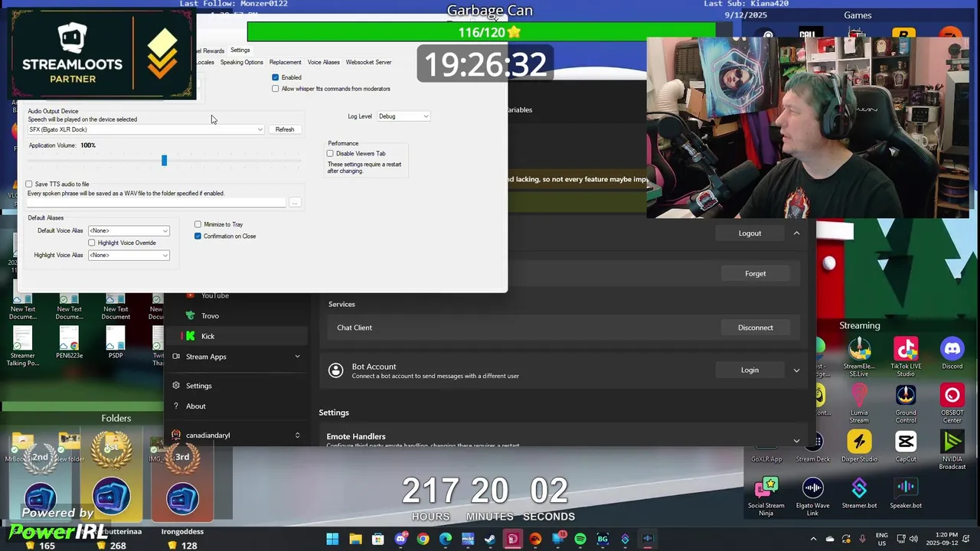Click the Windows Start button
This screenshot has height=551, width=980.
332,539
